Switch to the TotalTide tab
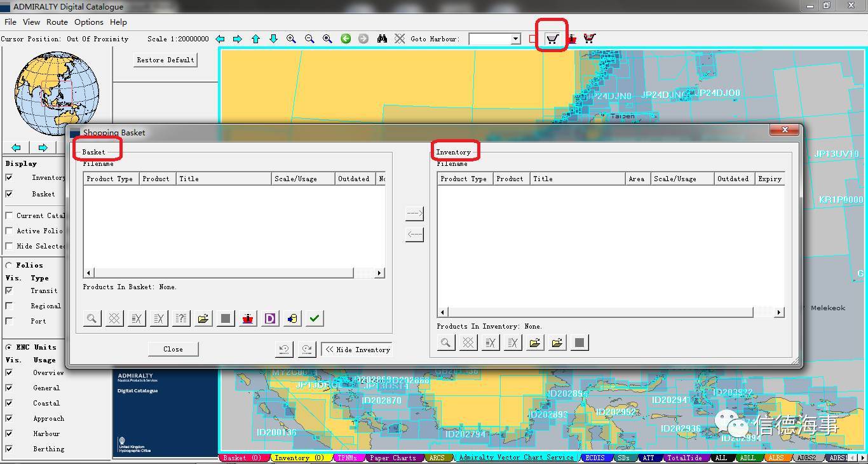Viewport: 868px width, 464px height. [x=684, y=458]
